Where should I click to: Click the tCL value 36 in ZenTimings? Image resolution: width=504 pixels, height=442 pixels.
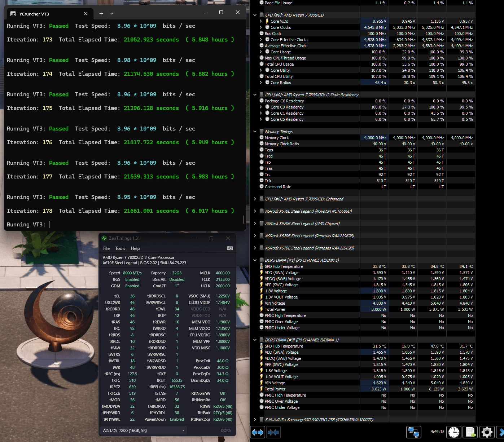point(132,296)
